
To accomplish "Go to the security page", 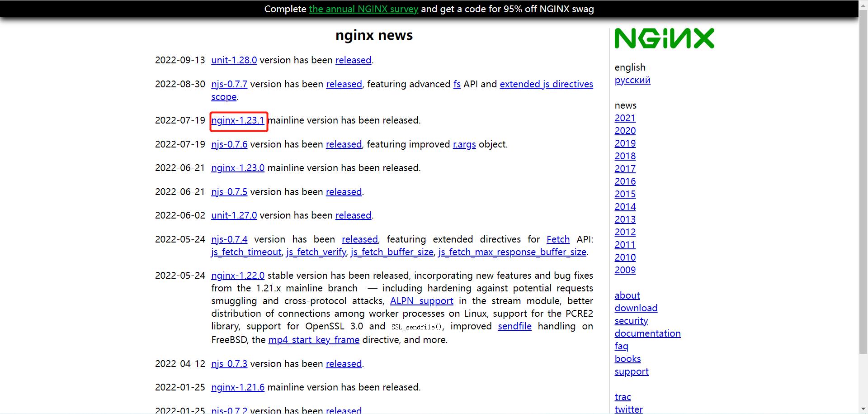I will pos(631,321).
